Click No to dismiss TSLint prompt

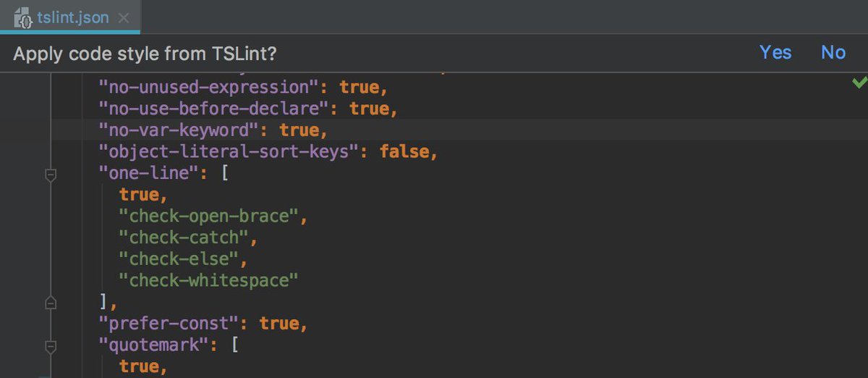[x=833, y=52]
